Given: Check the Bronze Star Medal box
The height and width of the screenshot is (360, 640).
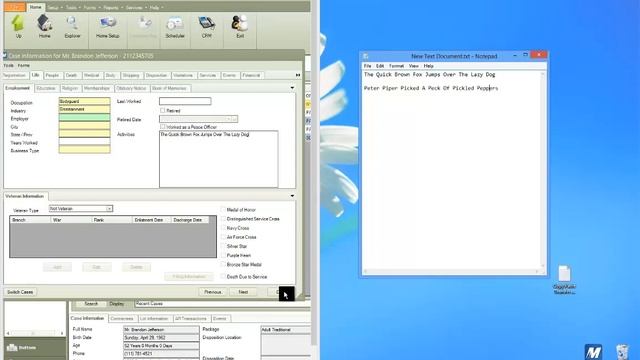Looking at the screenshot, I should pos(223,264).
